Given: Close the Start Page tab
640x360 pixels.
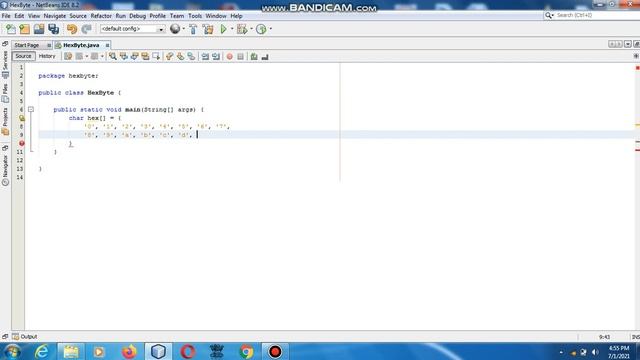Looking at the screenshot, I should click(x=49, y=45).
